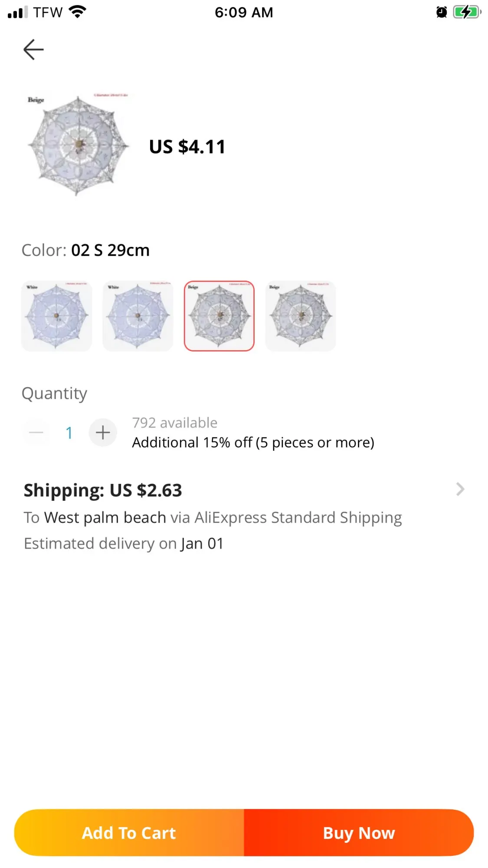
Task: Tap the Shipping: US $2.63 heading
Action: [x=103, y=490]
